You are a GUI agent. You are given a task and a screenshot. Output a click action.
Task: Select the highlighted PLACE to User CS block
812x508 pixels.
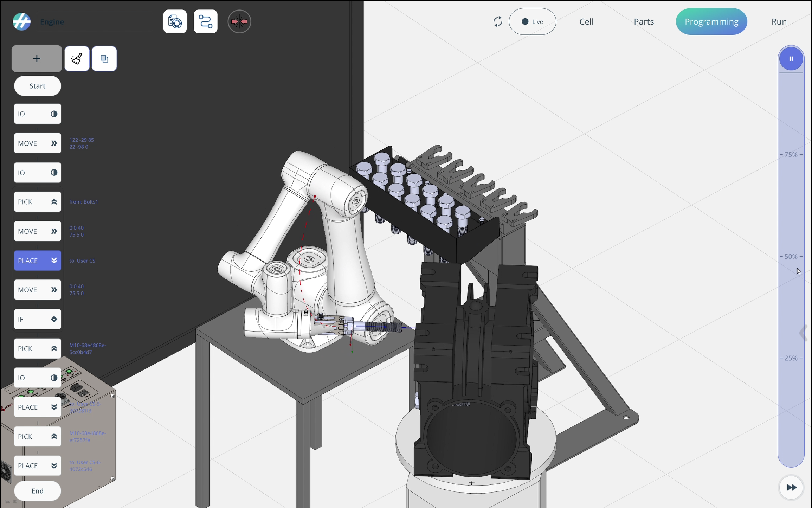coord(37,261)
